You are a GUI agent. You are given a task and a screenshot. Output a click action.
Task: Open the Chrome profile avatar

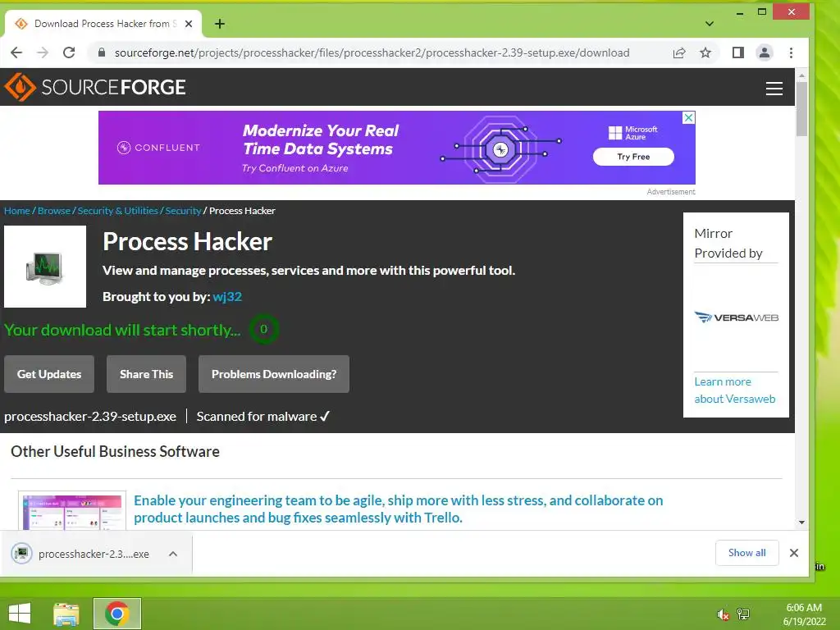(x=765, y=52)
